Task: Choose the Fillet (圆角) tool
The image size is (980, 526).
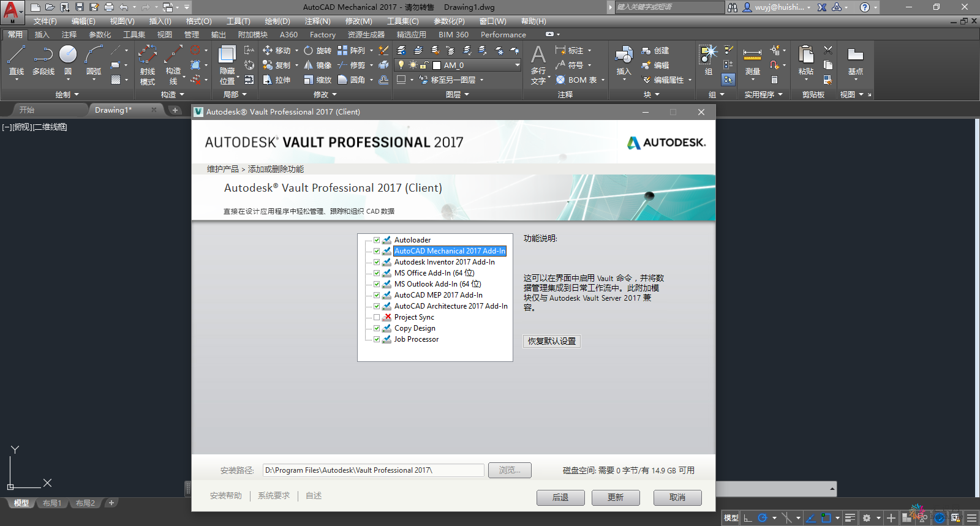Action: pos(351,80)
